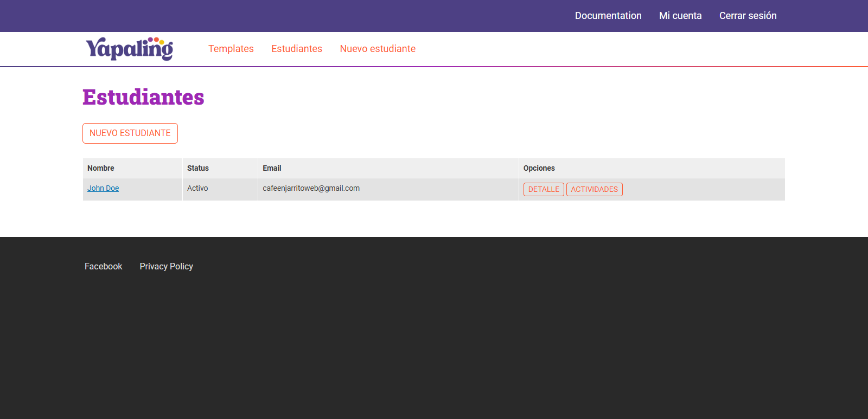Open the Documentation link in top bar
The image size is (868, 419).
coord(608,16)
